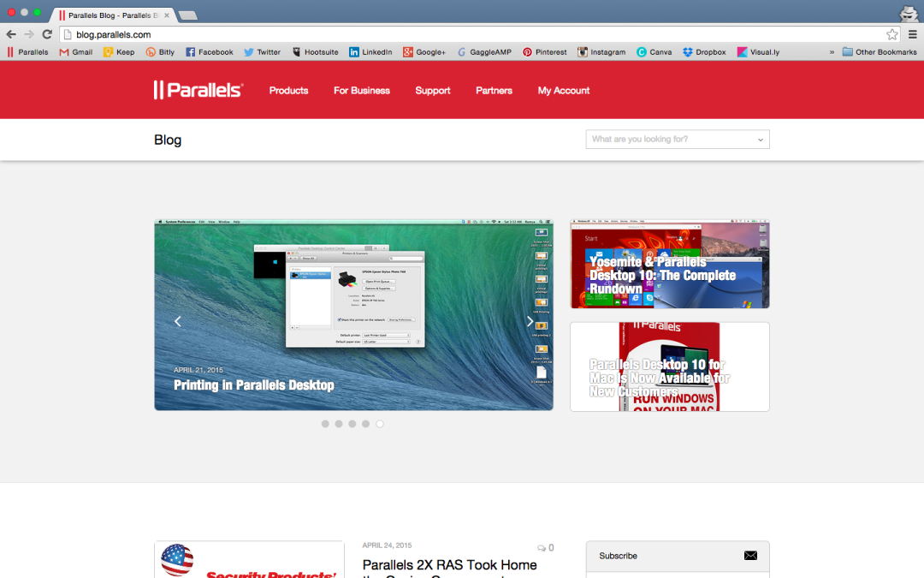Select the fourth carousel dot
Screen dimensions: 924x578
point(366,424)
